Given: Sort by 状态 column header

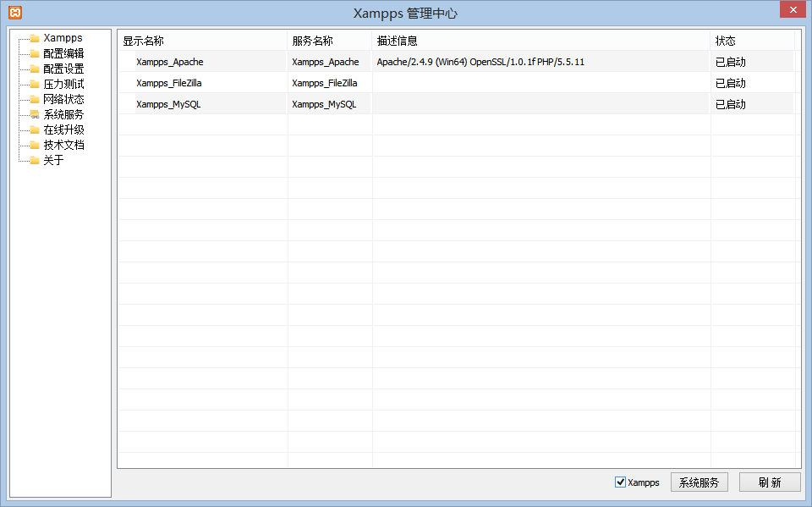Looking at the screenshot, I should pyautogui.click(x=752, y=41).
